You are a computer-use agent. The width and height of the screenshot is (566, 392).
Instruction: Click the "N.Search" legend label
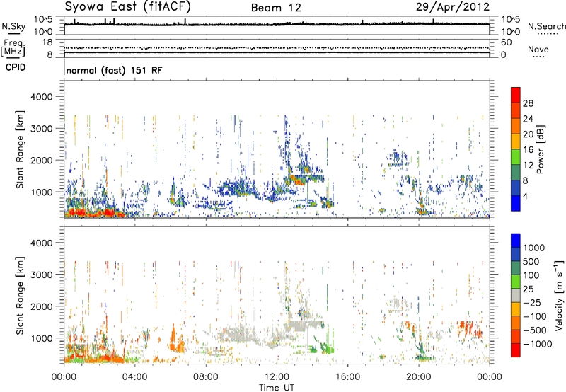546,26
